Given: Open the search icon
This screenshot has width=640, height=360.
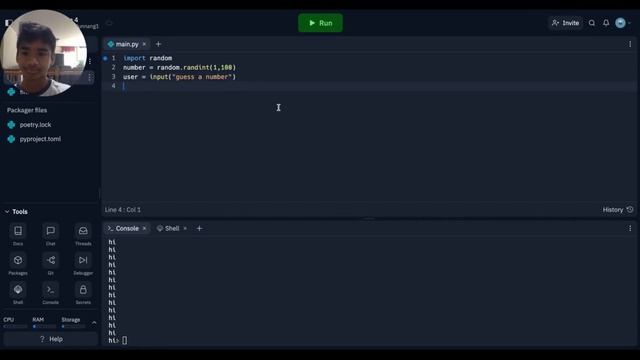Looking at the screenshot, I should 592,23.
